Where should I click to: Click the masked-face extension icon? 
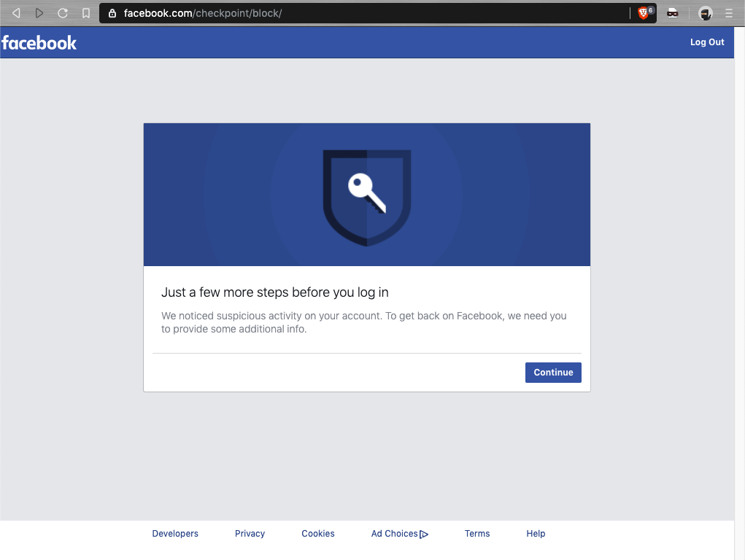pos(673,13)
